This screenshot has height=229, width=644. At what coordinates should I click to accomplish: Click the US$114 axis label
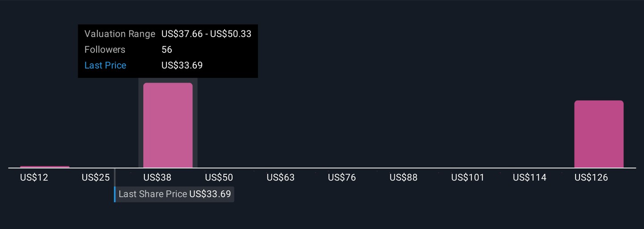[x=530, y=177]
